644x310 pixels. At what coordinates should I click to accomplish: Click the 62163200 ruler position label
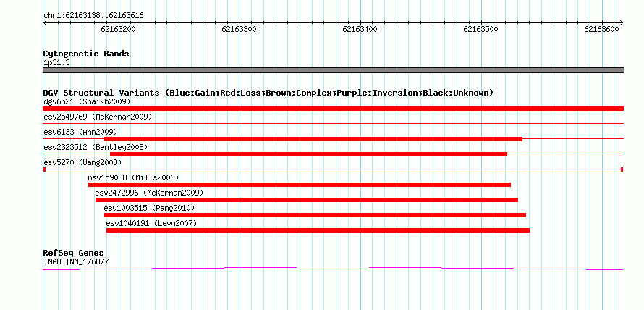(118, 29)
